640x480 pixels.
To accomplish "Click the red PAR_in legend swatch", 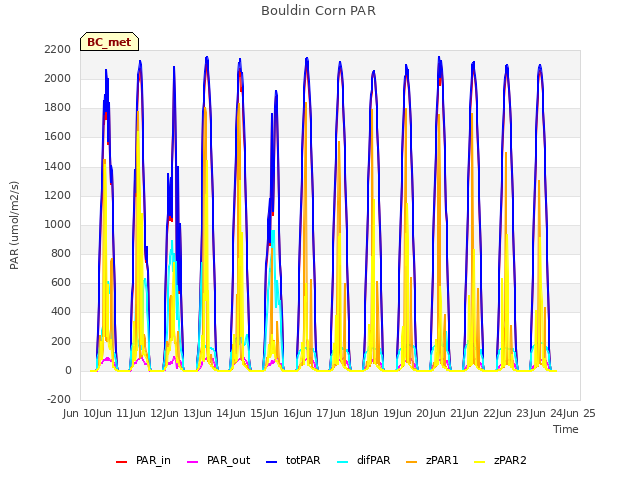I will (x=122, y=461).
